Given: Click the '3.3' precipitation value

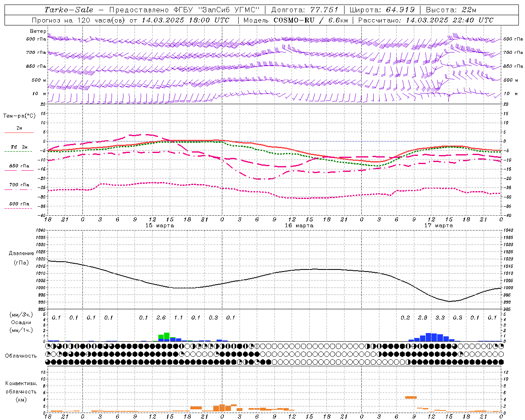Looking at the screenshot, I should click(x=440, y=318).
